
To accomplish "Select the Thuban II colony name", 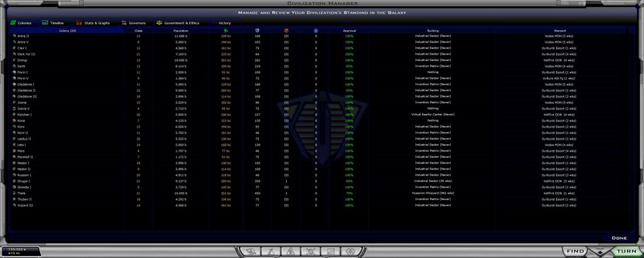I will pos(25,199).
